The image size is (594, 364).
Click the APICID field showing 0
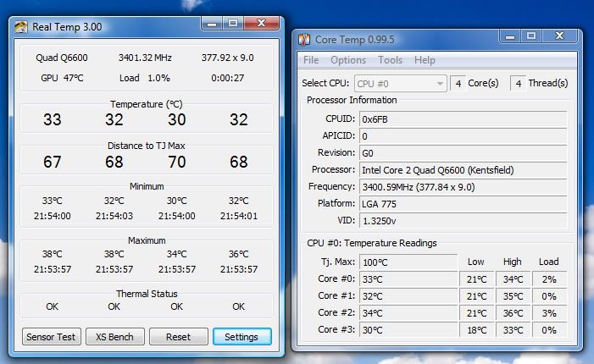coord(463,136)
